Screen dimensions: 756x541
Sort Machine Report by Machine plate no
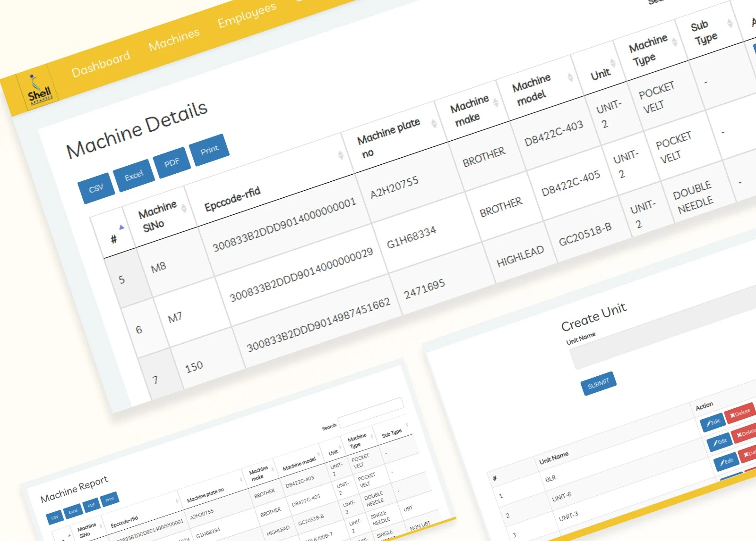pyautogui.click(x=241, y=480)
